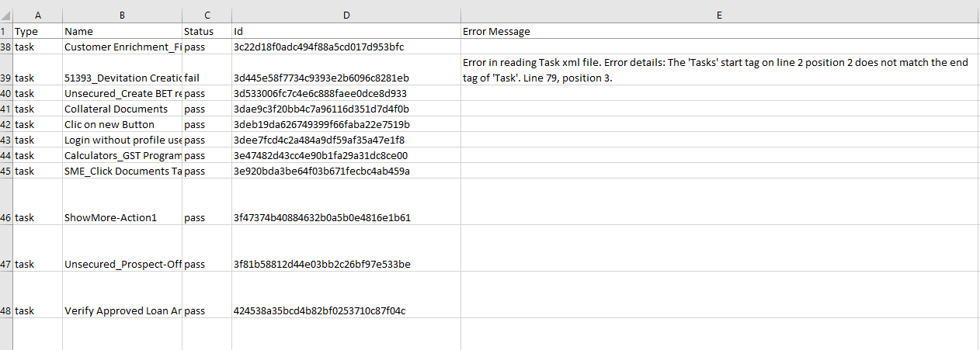Screen dimensions: 980x350
Task: Select column A header
Action: [38, 16]
